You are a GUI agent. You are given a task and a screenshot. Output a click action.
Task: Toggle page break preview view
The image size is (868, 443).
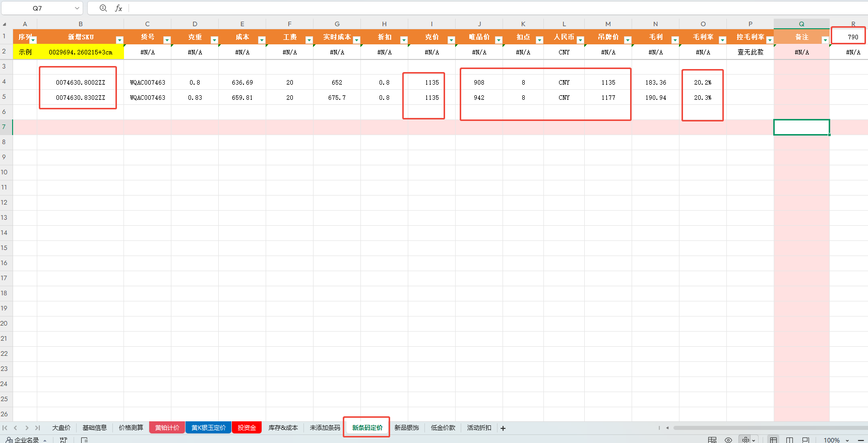click(789, 440)
